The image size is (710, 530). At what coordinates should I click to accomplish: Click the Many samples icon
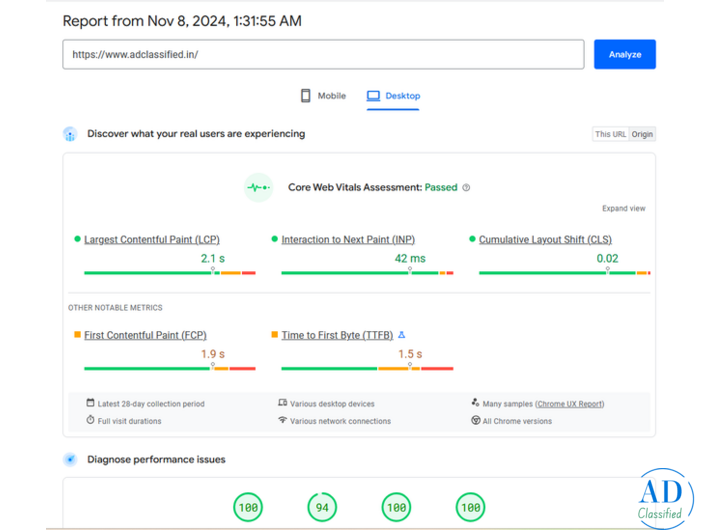point(475,402)
